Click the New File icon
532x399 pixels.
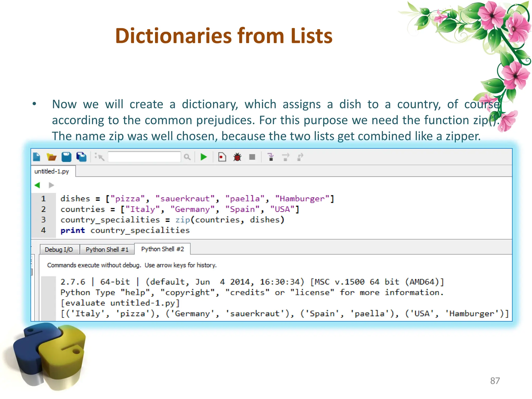click(x=37, y=157)
